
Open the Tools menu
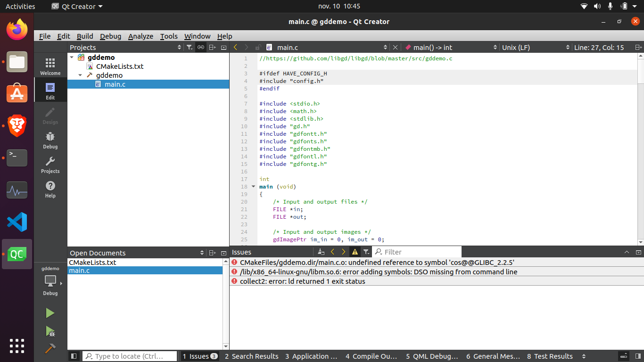click(169, 36)
